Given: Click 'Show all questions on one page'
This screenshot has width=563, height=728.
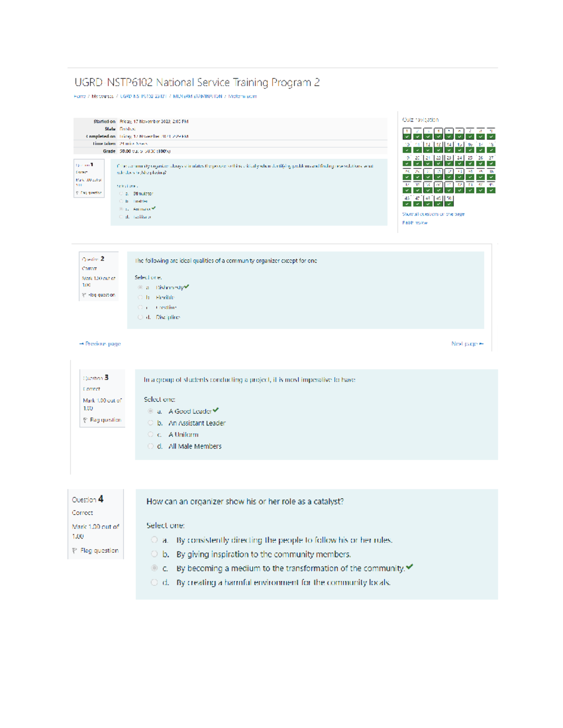Looking at the screenshot, I should tap(433, 214).
